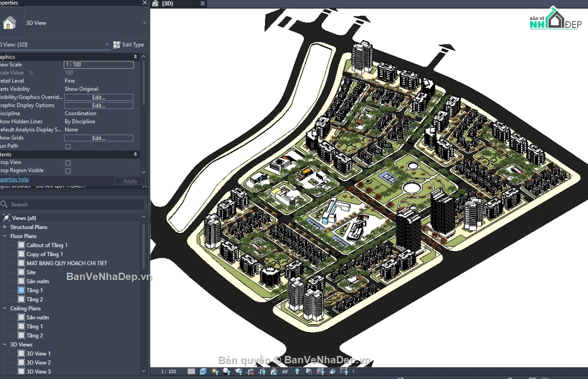This screenshot has width=588, height=379.
Task: Collapse the view control bar chevron arrow
Action: (353, 371)
